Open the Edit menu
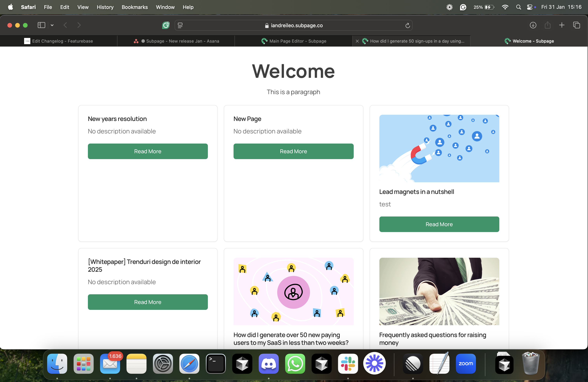This screenshot has width=588, height=382. coord(65,7)
